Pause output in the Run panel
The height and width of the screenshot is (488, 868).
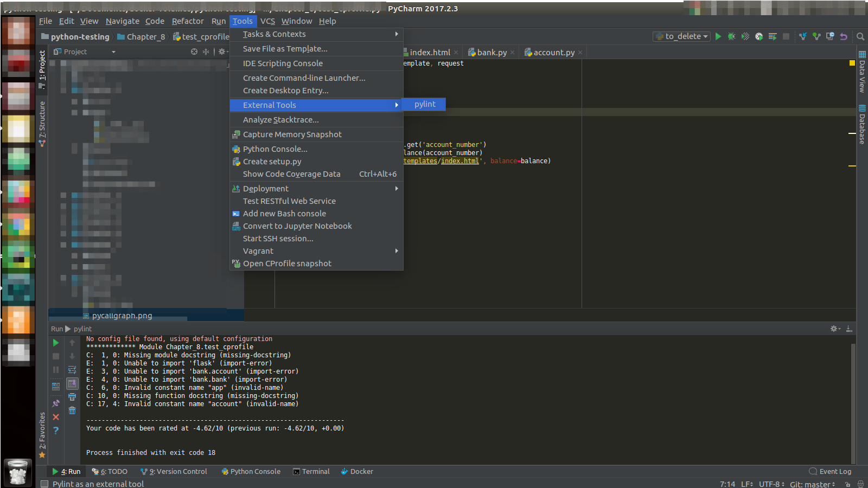click(56, 370)
